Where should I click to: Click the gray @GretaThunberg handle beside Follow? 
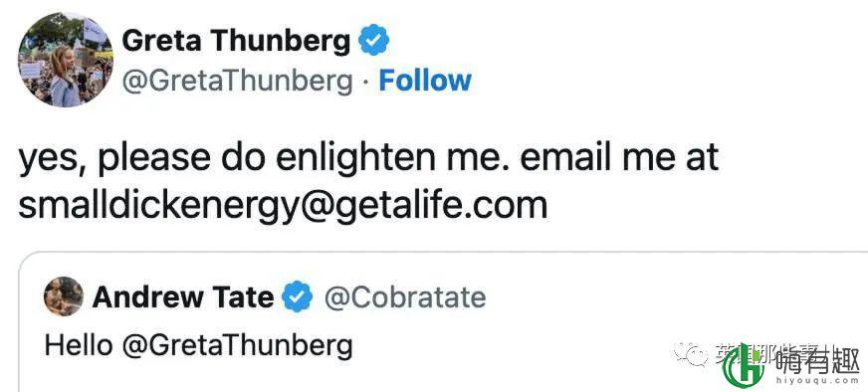(x=237, y=82)
